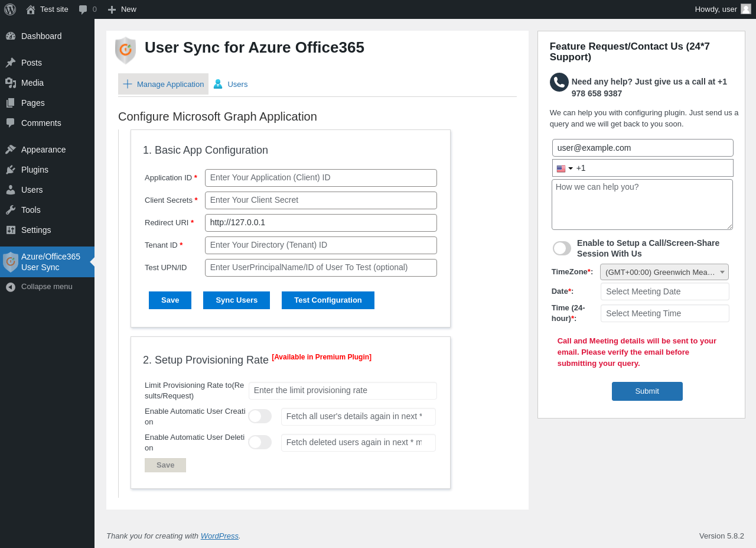Click the Application ID input field

tap(321, 178)
